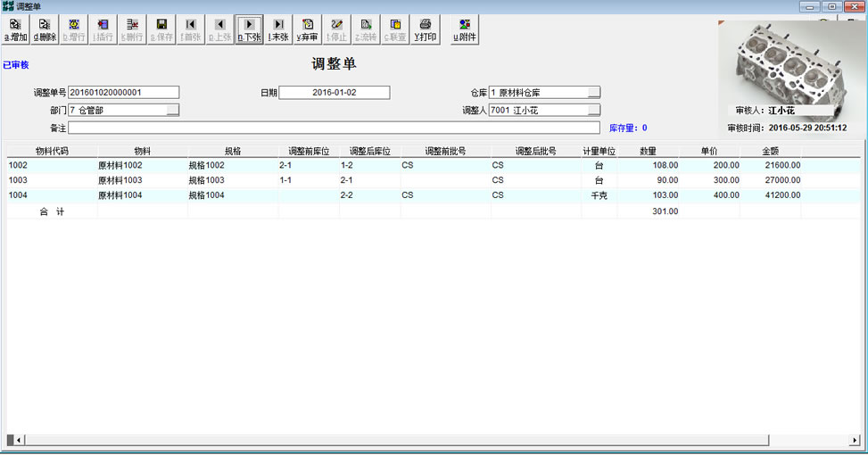The image size is (868, 455).
Task: Go to first record with 首张
Action: pyautogui.click(x=190, y=30)
